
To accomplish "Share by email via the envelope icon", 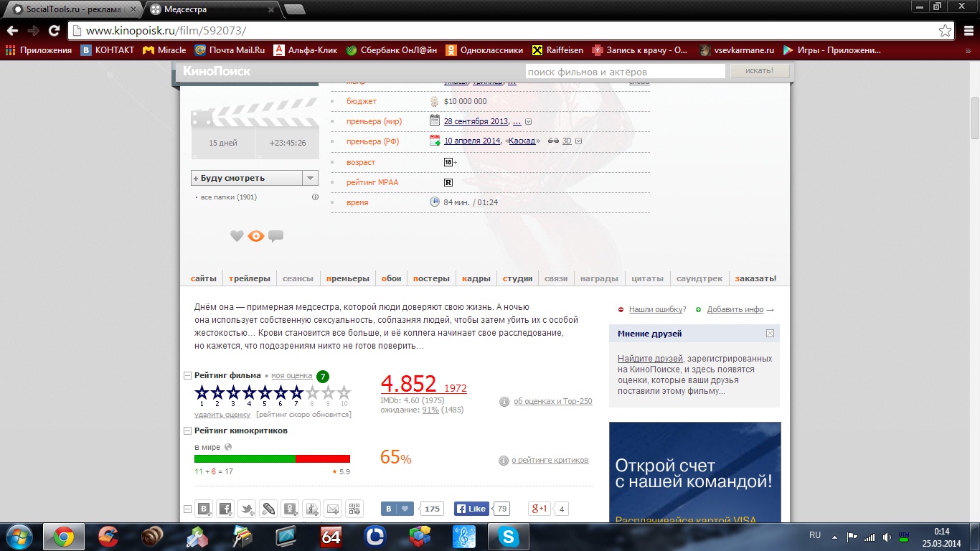I will [x=333, y=509].
